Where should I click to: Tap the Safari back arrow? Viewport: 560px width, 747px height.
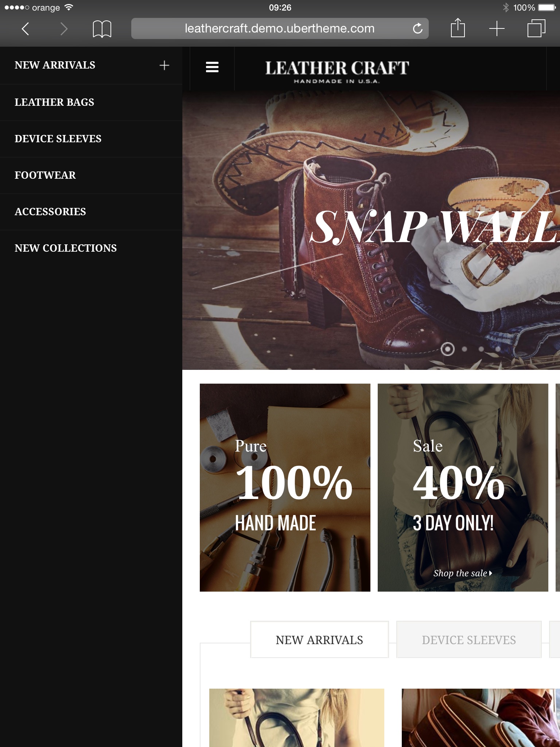25,28
